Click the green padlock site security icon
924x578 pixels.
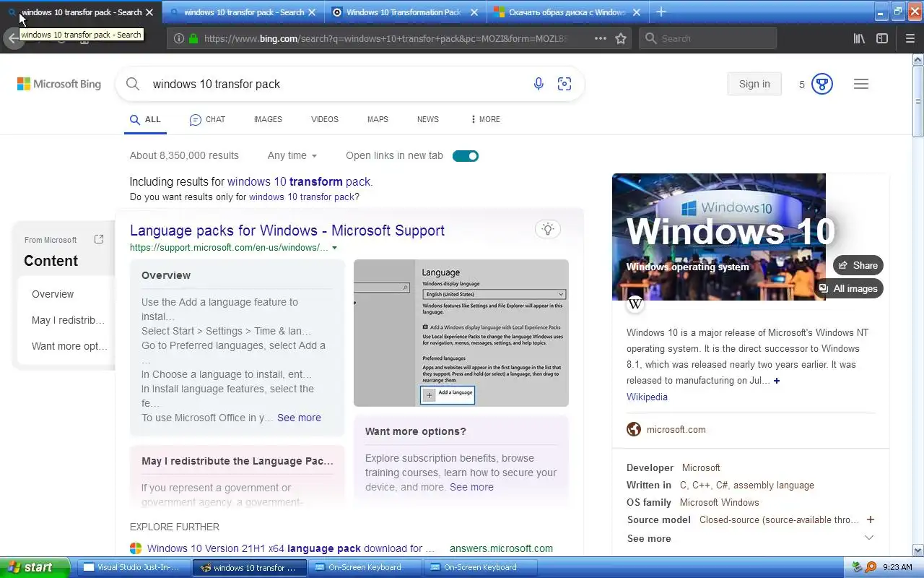[193, 38]
